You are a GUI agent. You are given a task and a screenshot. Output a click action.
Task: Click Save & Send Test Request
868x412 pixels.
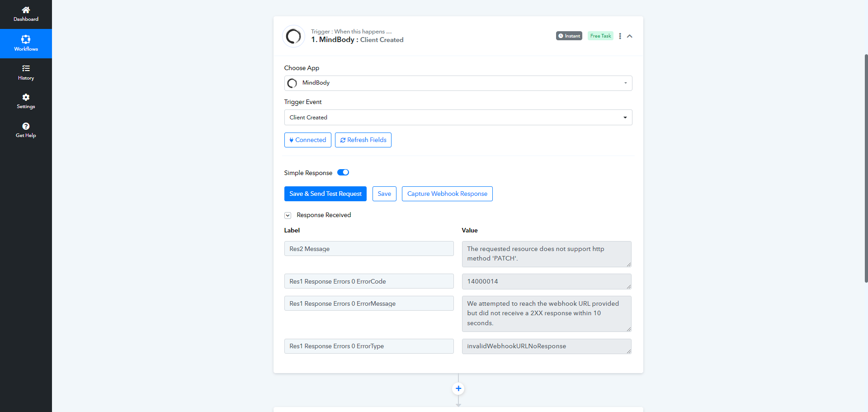click(x=325, y=194)
